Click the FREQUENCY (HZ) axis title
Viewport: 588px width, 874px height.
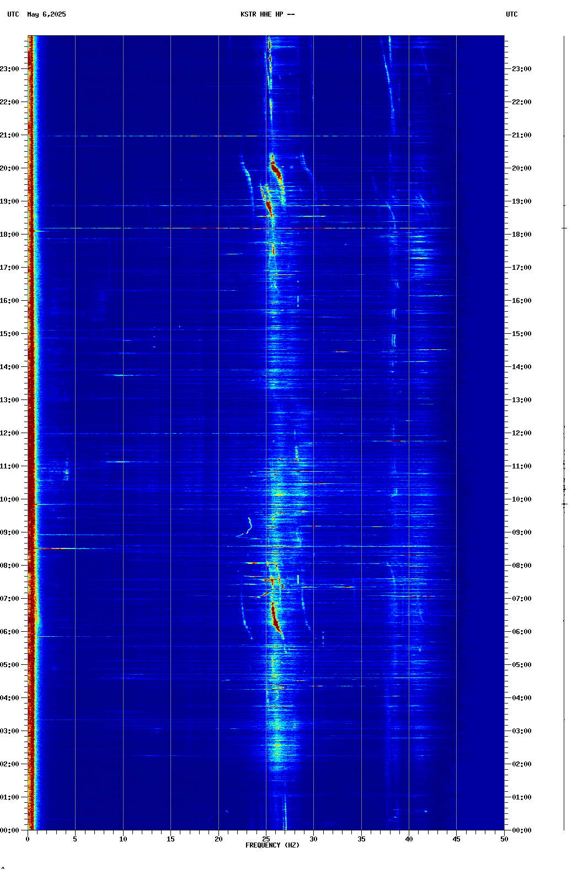(272, 845)
